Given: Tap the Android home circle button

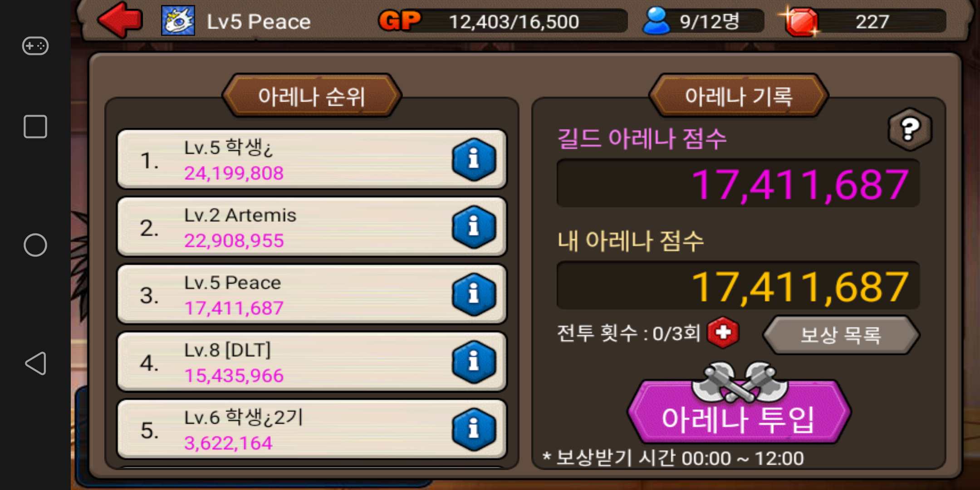Looking at the screenshot, I should pyautogui.click(x=35, y=245).
